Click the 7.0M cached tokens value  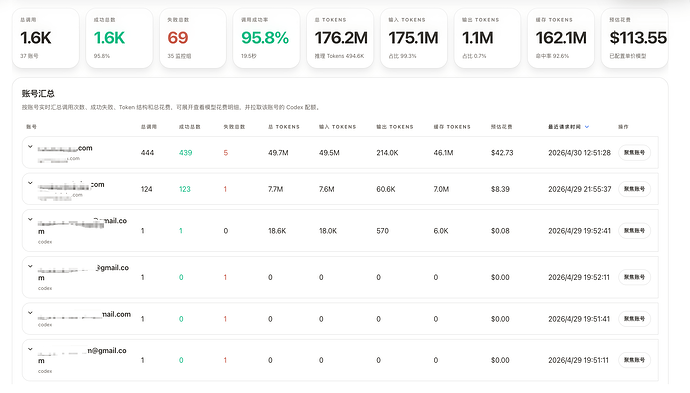tap(441, 189)
